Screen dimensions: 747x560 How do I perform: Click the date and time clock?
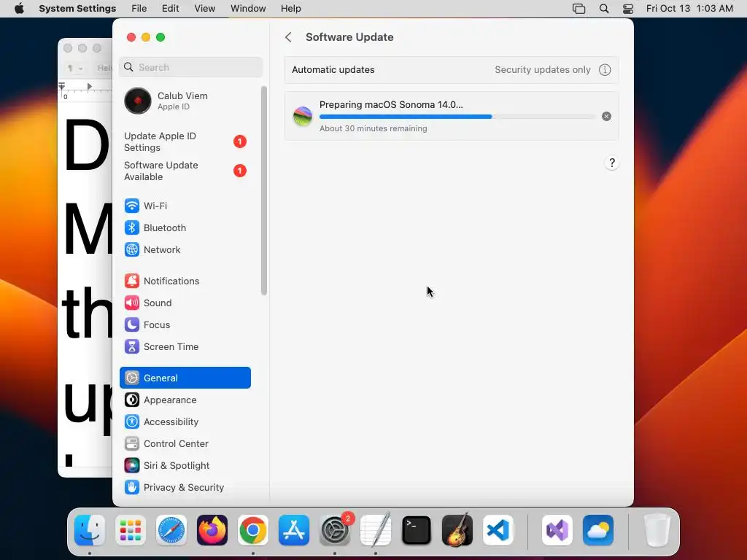689,9
